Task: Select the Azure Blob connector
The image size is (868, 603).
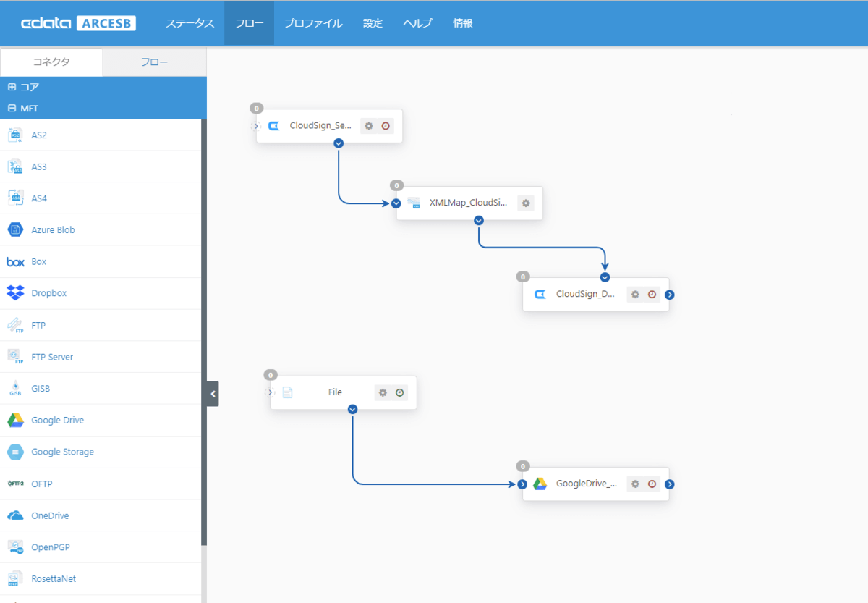Action: point(52,229)
